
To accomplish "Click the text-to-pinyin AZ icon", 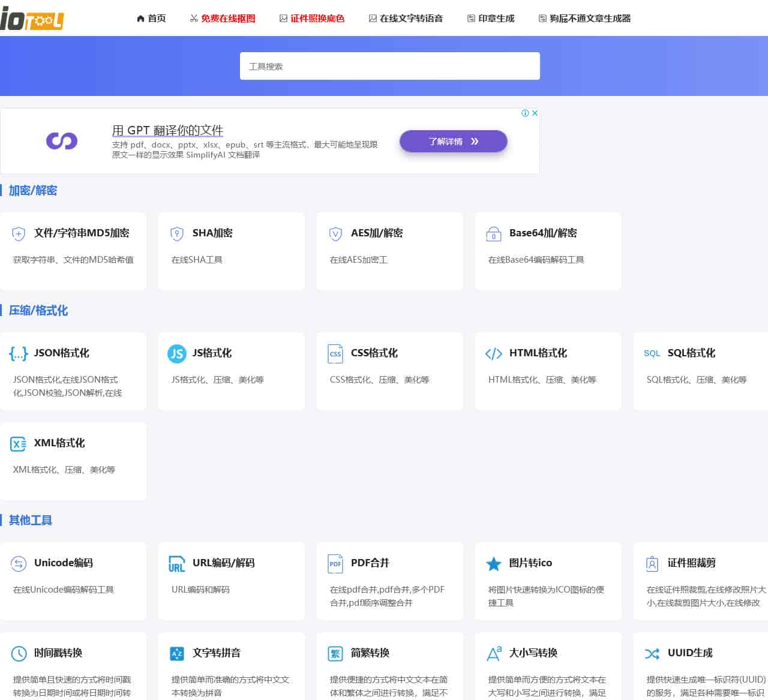I will pyautogui.click(x=177, y=654).
